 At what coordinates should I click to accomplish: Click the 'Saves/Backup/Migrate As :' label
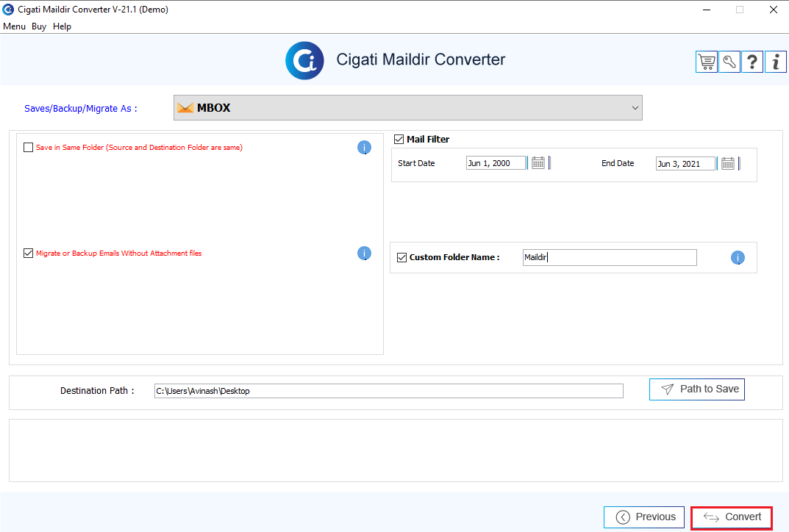point(80,108)
